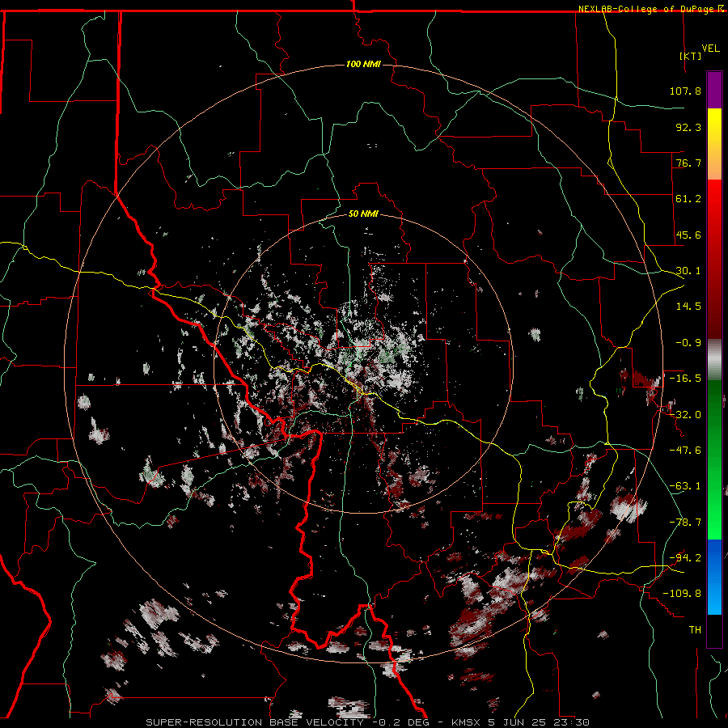Viewport: 728px width, 728px height.
Task: Click the 100 NMI range ring label
Action: [x=363, y=64]
